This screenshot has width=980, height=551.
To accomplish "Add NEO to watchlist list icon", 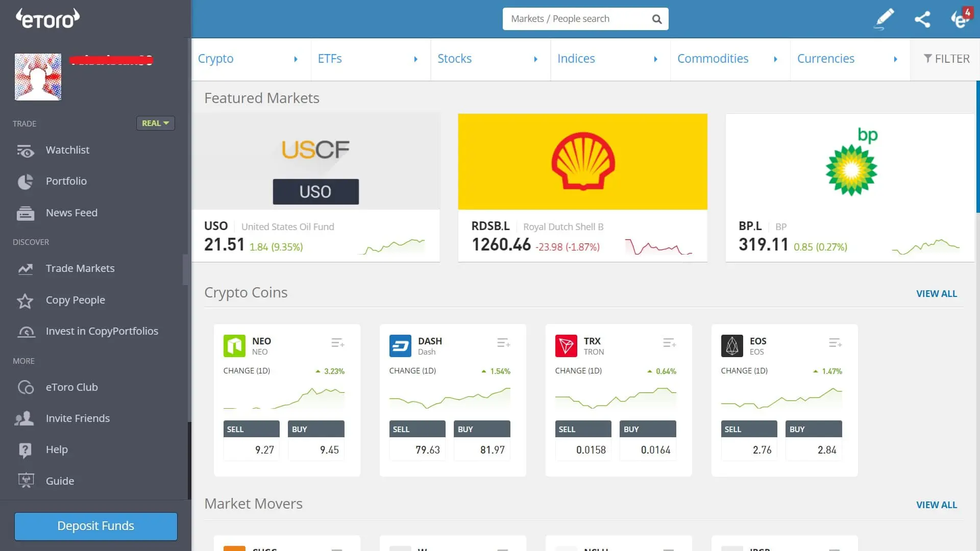I will (337, 343).
